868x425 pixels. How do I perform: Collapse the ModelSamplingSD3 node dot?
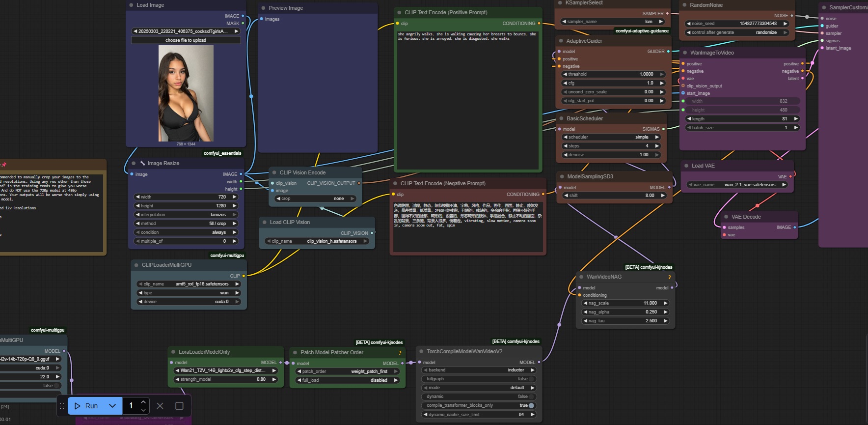562,176
